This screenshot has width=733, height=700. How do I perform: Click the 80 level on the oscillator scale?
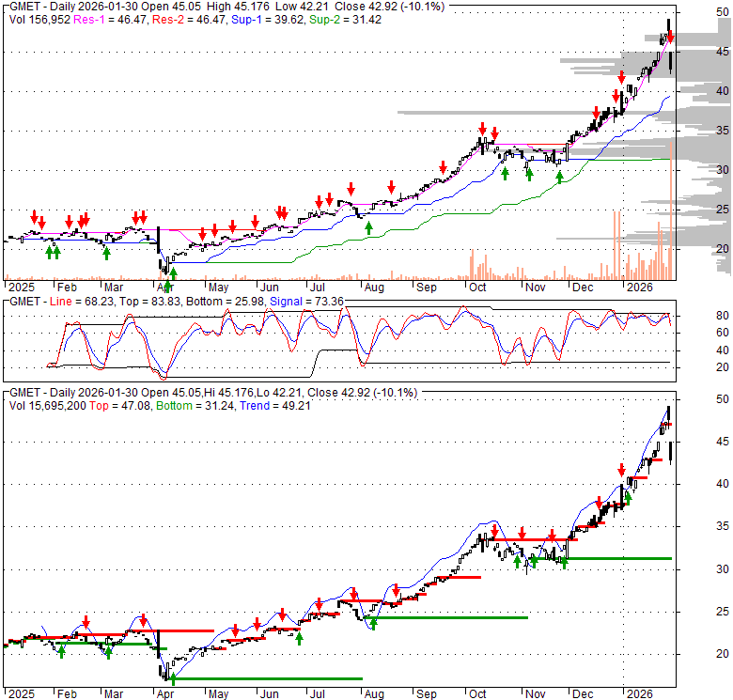[x=697, y=316]
